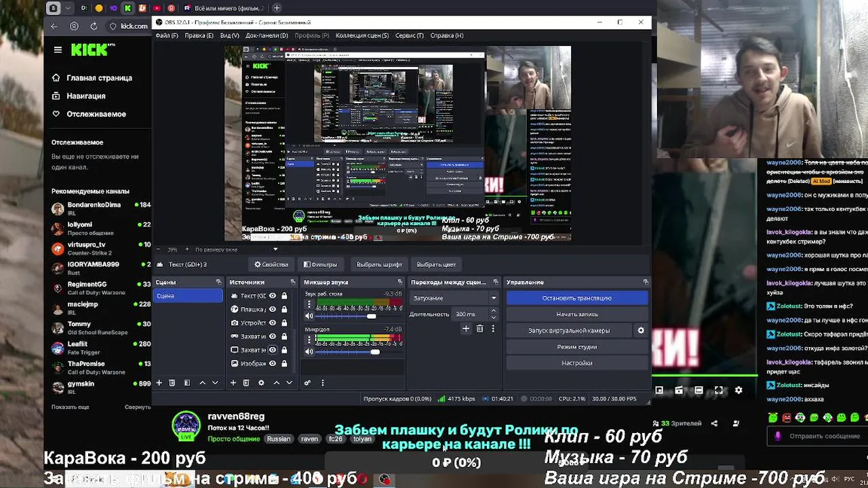
Task: Move source up in Источники panel
Action: (276, 383)
